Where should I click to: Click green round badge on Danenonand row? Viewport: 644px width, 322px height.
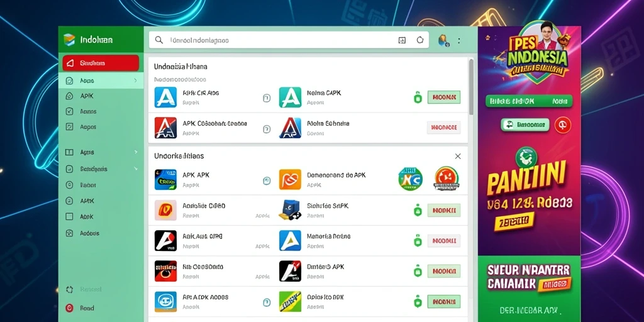pos(410,179)
